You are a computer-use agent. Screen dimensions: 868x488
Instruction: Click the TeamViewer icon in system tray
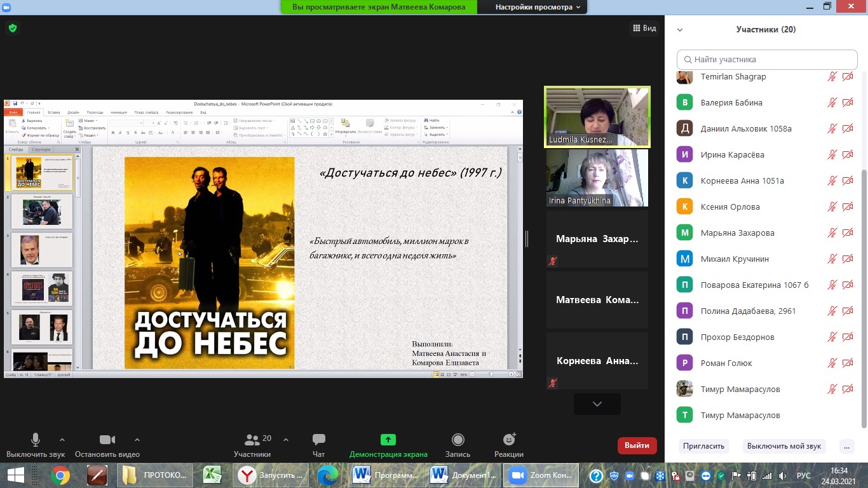707,475
